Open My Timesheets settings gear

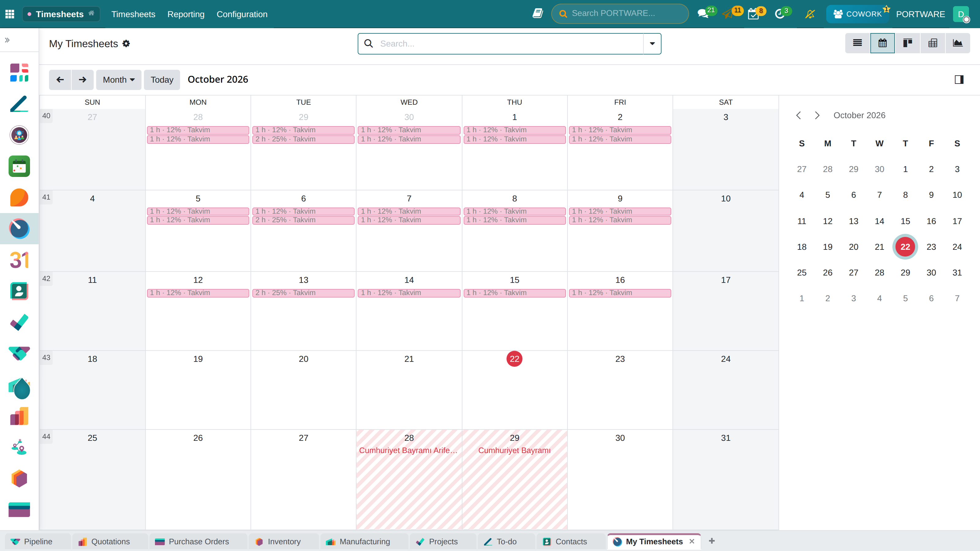click(x=126, y=44)
